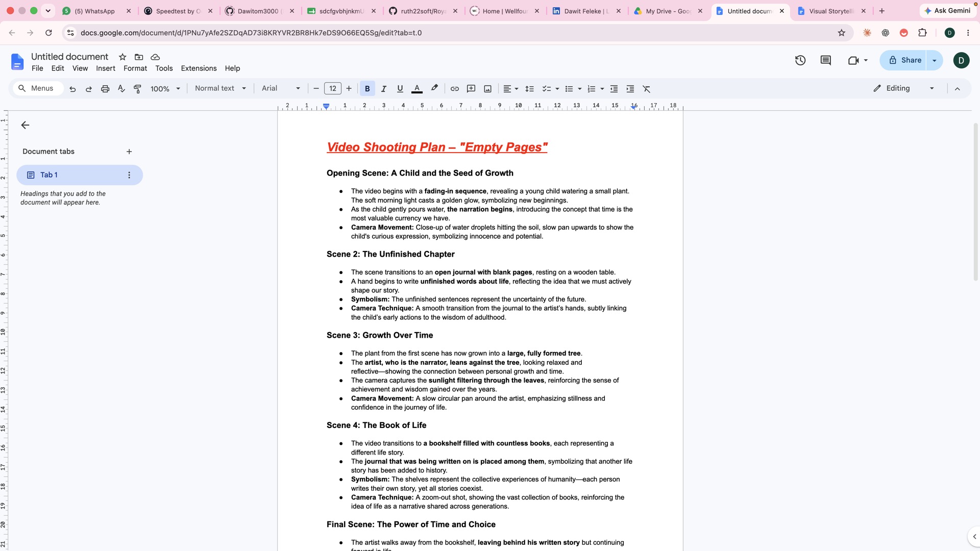Close the document tabs sidebar arrow
Image resolution: width=980 pixels, height=551 pixels.
coord(25,125)
